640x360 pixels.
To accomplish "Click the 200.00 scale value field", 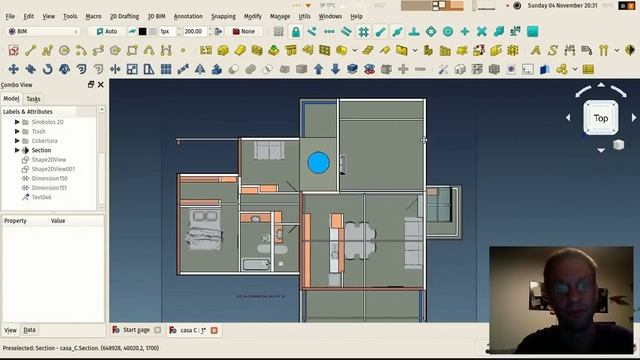I will point(195,31).
